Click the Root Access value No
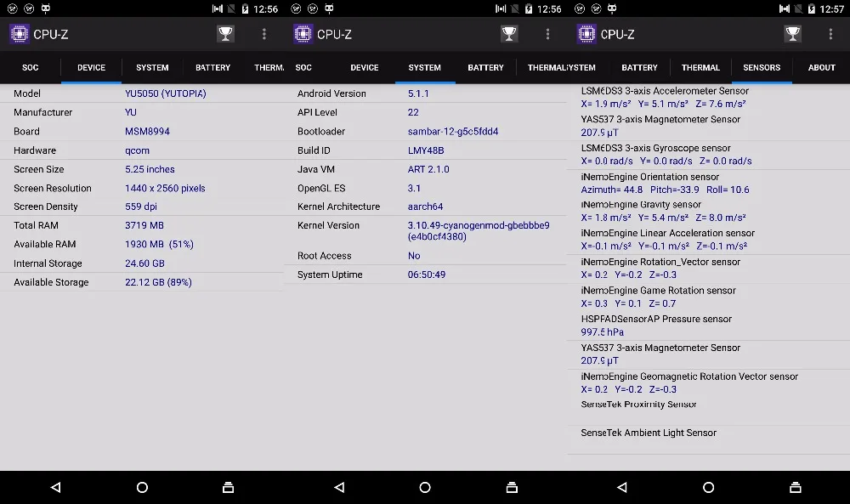The width and height of the screenshot is (850, 504). tap(414, 256)
